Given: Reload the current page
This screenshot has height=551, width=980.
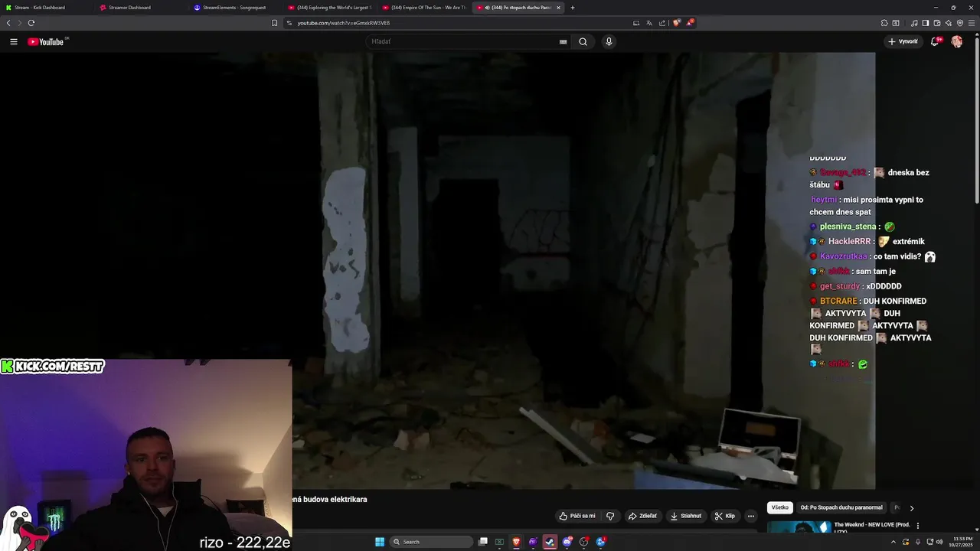Looking at the screenshot, I should (x=31, y=23).
